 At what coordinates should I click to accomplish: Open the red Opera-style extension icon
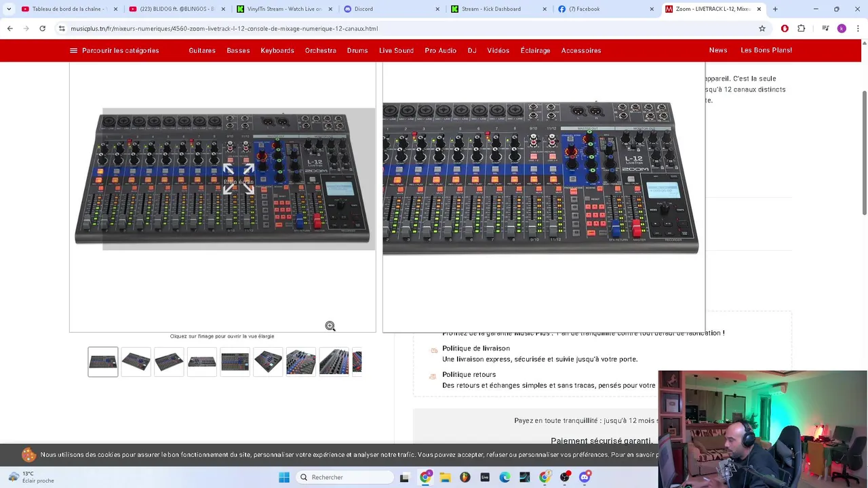[785, 28]
